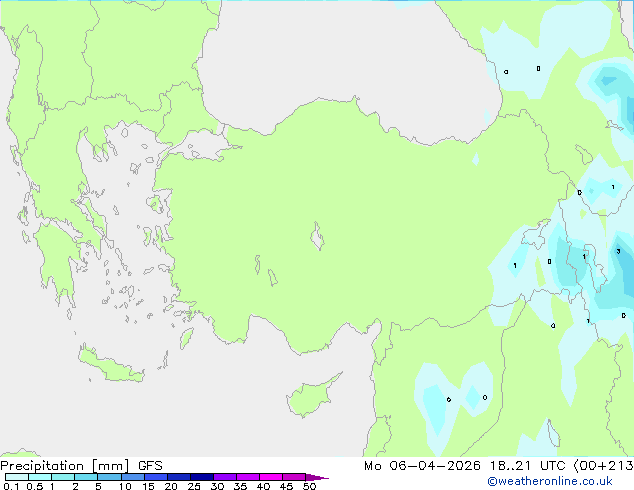Image resolution: width=634 pixels, height=490 pixels.
Task: Pick the legend swatch between 15 and 20
Action: pos(156,477)
